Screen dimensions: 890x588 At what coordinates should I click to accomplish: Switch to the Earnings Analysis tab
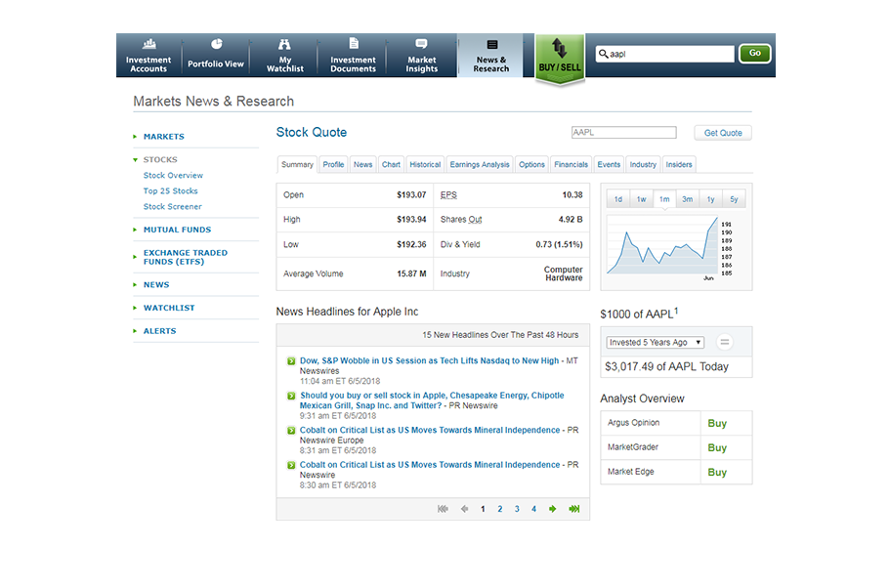point(480,165)
